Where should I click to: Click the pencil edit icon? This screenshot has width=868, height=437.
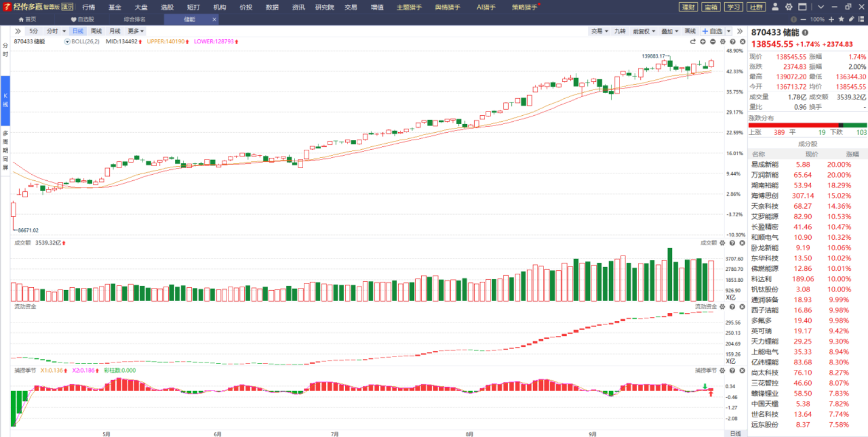point(851,19)
